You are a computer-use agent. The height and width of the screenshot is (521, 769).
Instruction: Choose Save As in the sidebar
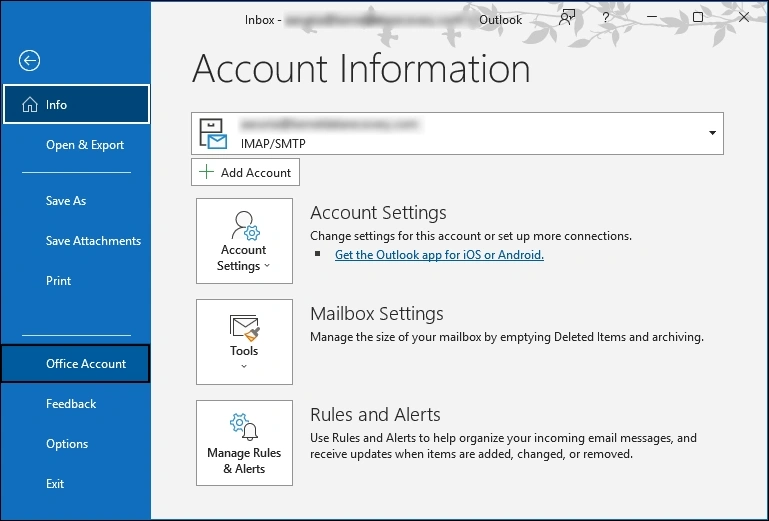point(66,201)
